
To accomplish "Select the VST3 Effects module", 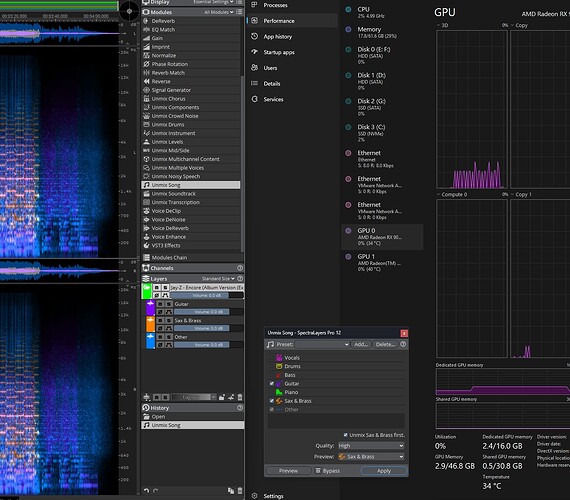I will coord(190,245).
